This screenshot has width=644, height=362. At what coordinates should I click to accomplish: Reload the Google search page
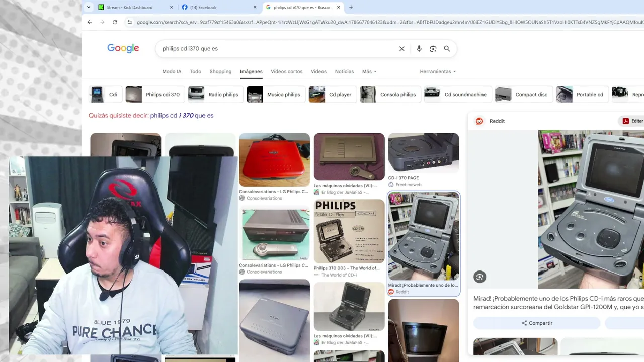click(x=115, y=22)
